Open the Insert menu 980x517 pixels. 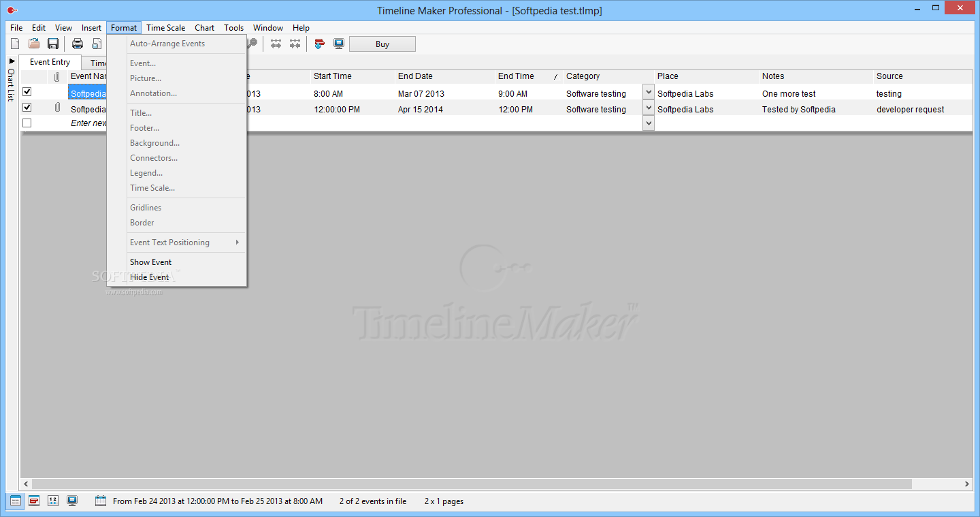tap(92, 28)
